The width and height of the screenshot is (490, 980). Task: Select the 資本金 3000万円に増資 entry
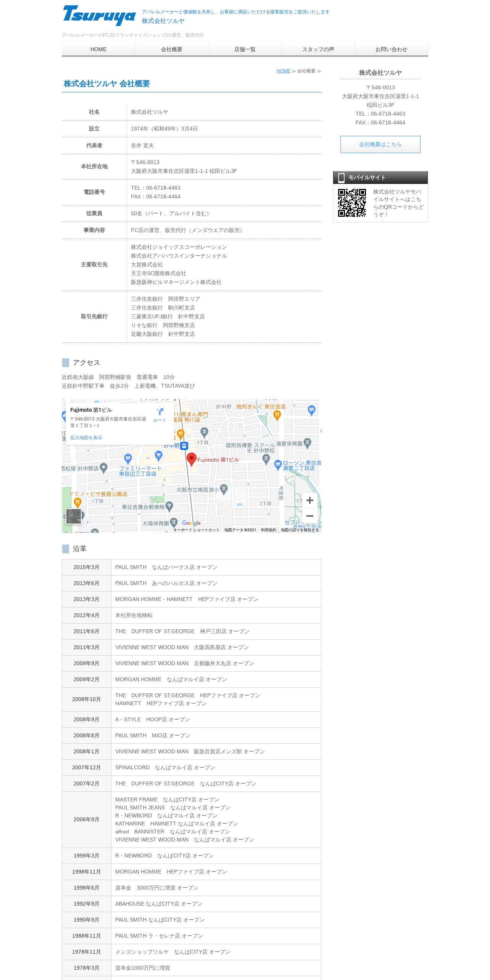157,888
